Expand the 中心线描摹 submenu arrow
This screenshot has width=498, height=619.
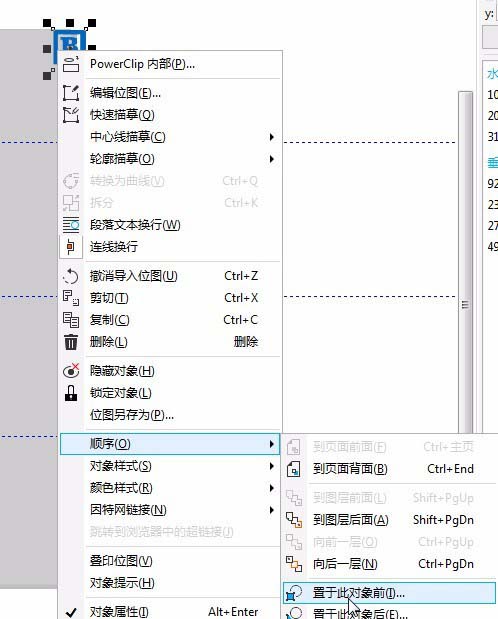coord(271,137)
